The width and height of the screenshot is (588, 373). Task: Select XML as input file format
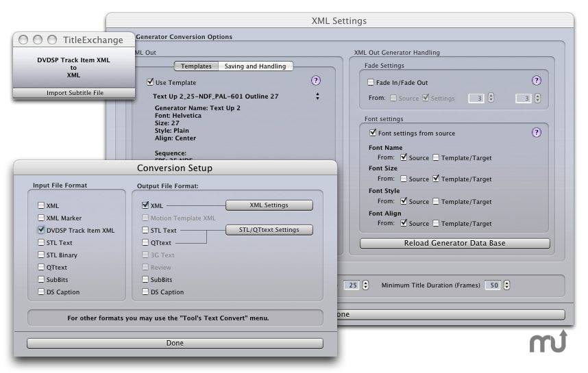(41, 205)
